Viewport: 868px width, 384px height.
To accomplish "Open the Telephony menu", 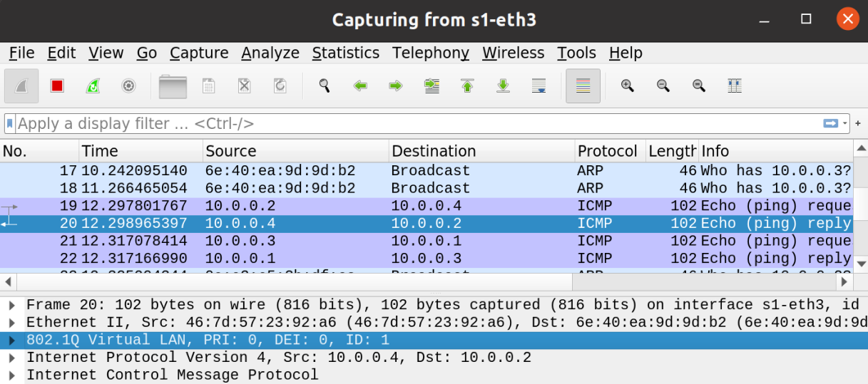I will (431, 53).
